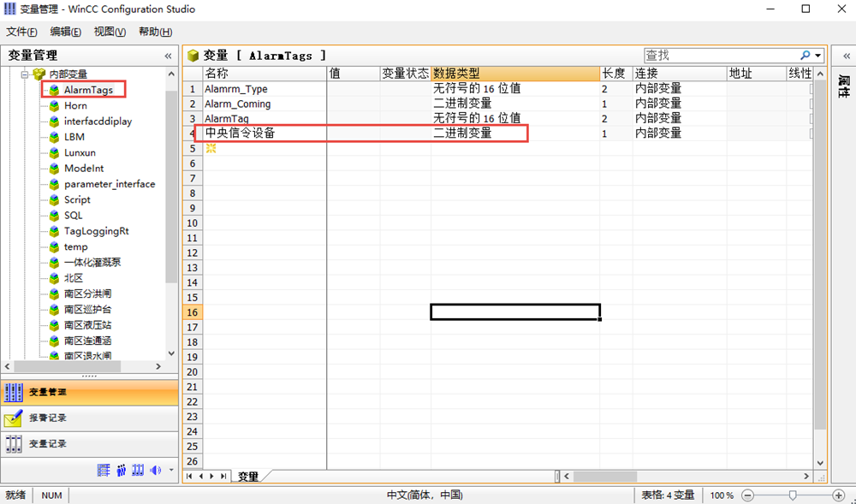Open the 文件(F) menu

pos(21,32)
